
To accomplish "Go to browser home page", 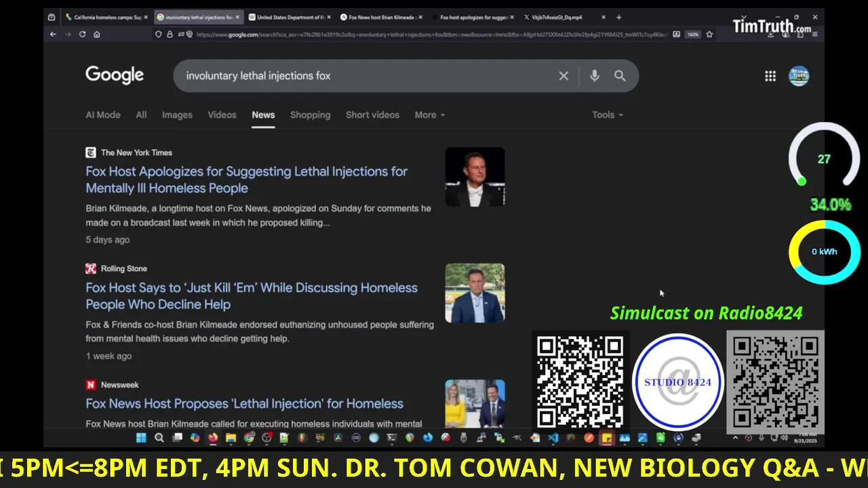I will (97, 34).
